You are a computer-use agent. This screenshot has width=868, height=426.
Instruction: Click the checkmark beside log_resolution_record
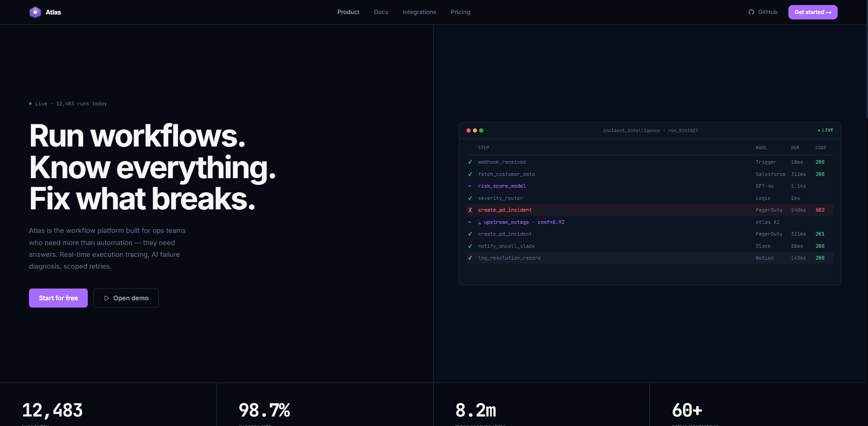(x=470, y=258)
